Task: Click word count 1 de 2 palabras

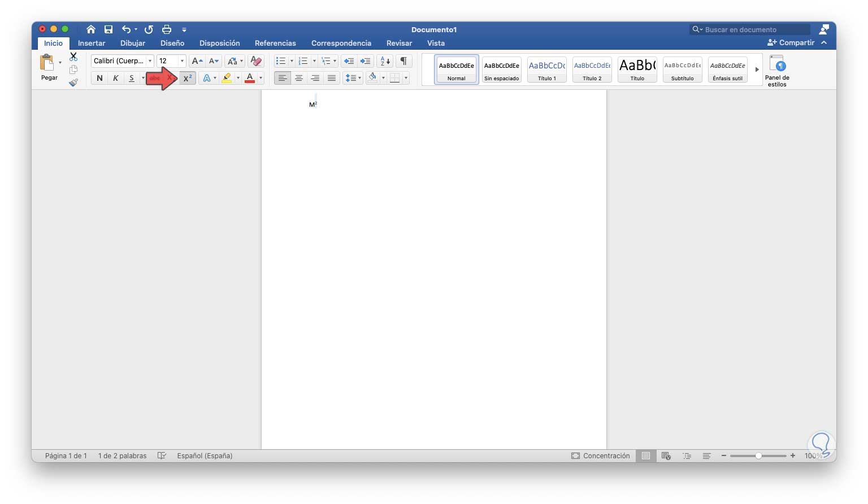Action: tap(122, 455)
